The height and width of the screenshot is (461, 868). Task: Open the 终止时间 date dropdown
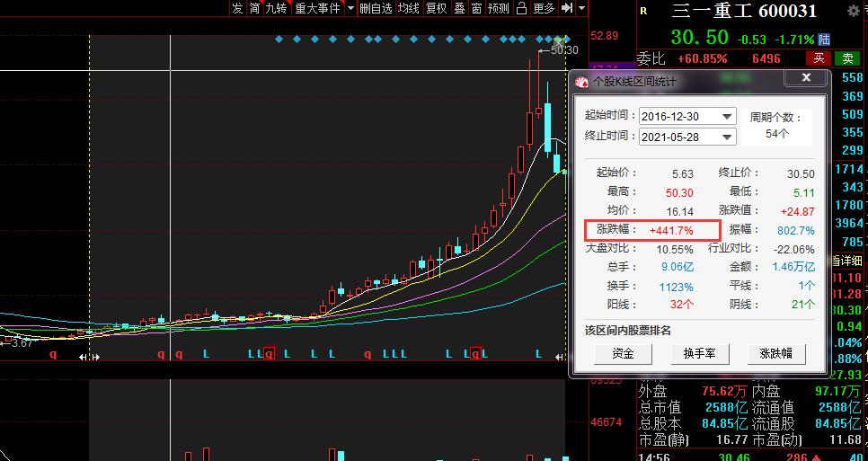pyautogui.click(x=727, y=137)
